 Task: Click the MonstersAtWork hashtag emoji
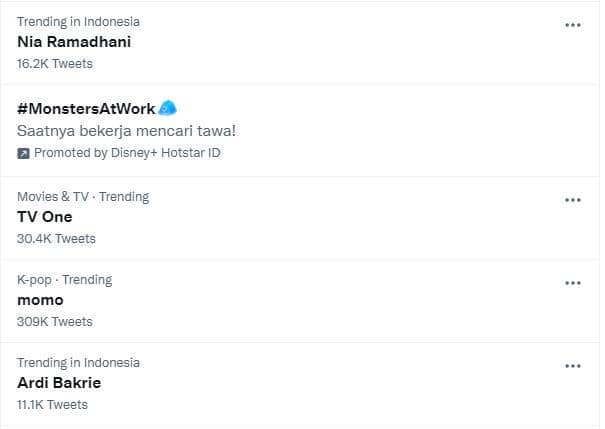click(x=168, y=109)
